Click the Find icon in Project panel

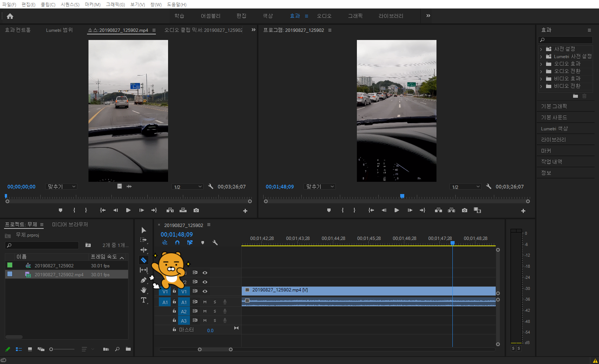117,349
